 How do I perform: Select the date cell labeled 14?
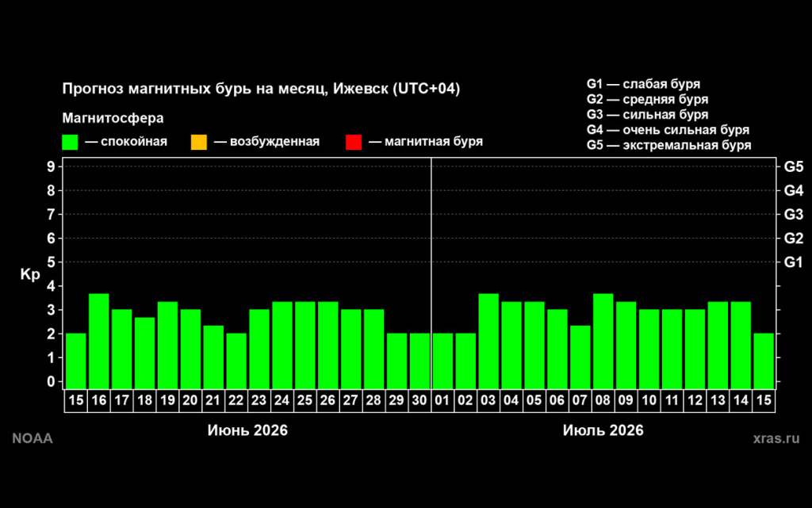click(741, 400)
